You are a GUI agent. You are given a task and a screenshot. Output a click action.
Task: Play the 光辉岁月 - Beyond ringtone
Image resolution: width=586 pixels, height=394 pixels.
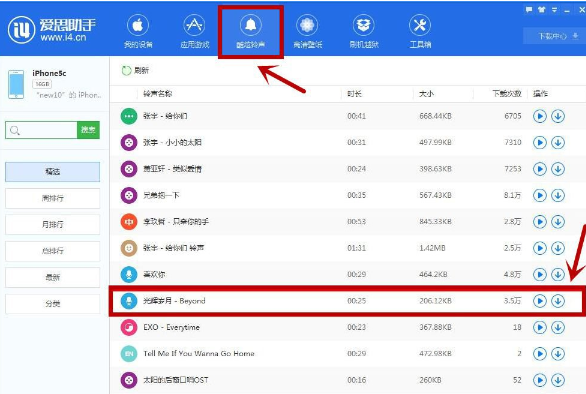tap(540, 301)
